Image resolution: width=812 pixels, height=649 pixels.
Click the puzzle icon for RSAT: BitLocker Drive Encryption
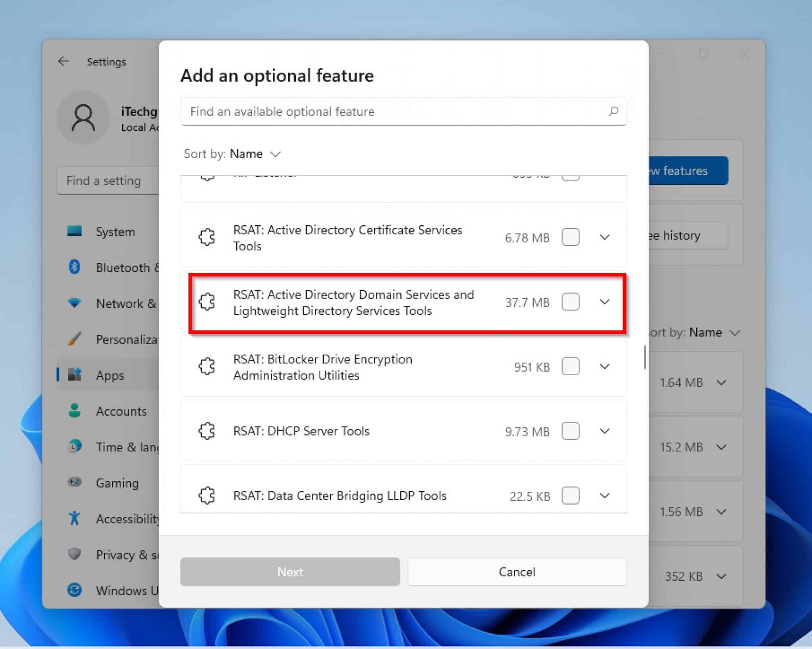207,367
